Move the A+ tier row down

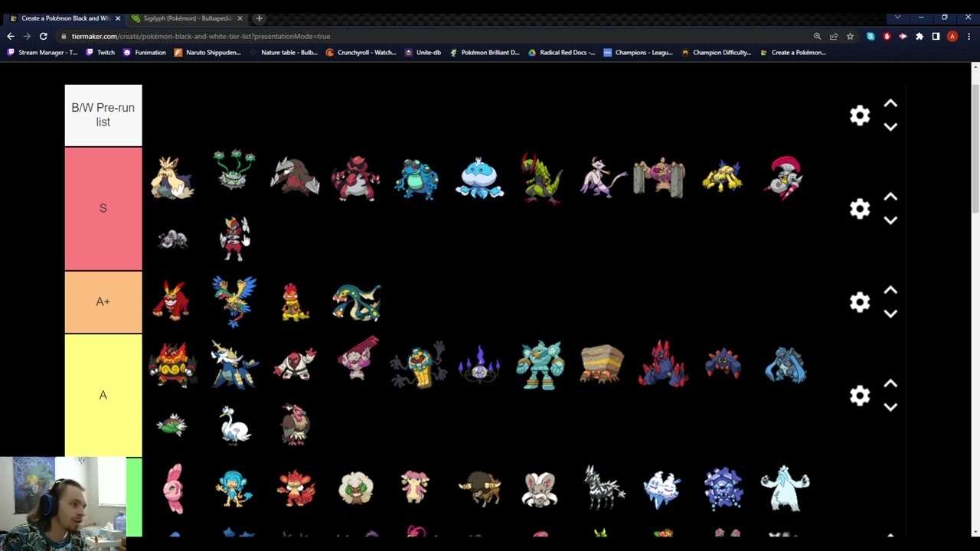pos(890,314)
